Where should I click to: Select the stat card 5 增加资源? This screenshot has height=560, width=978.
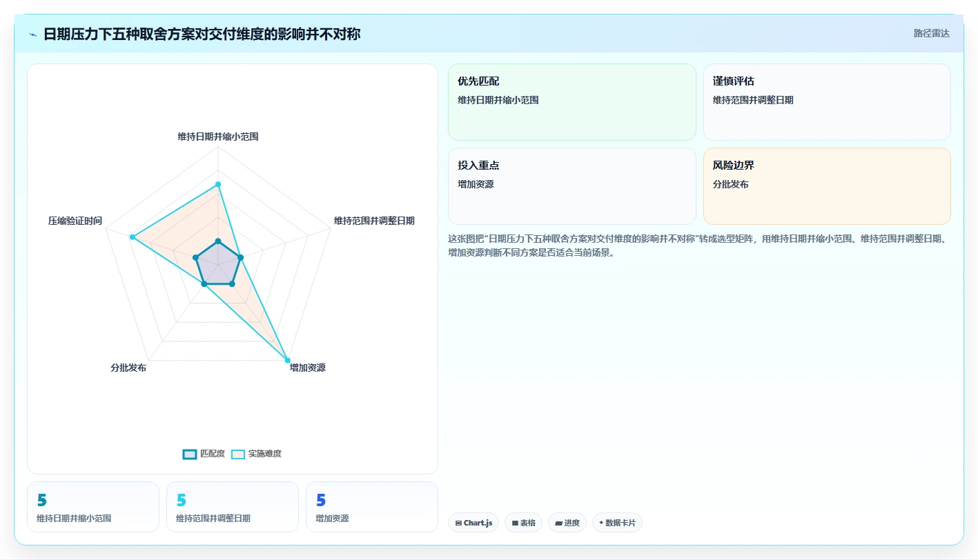[372, 507]
